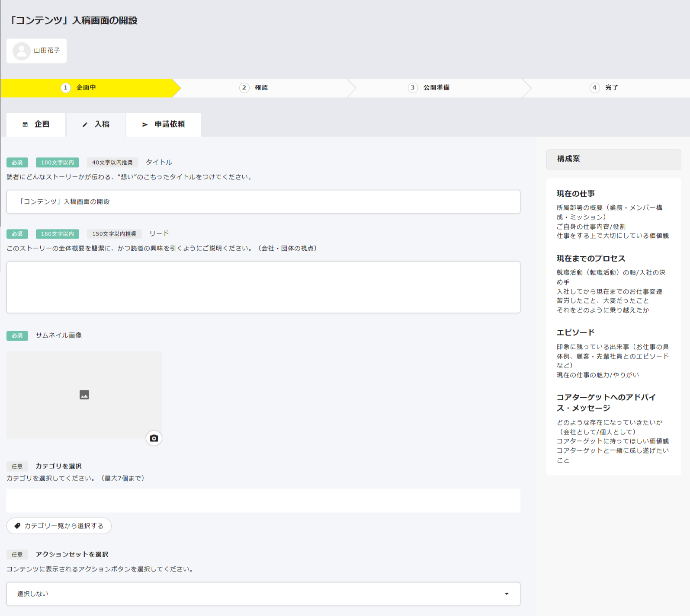Focus the タイトル input field

click(x=263, y=202)
